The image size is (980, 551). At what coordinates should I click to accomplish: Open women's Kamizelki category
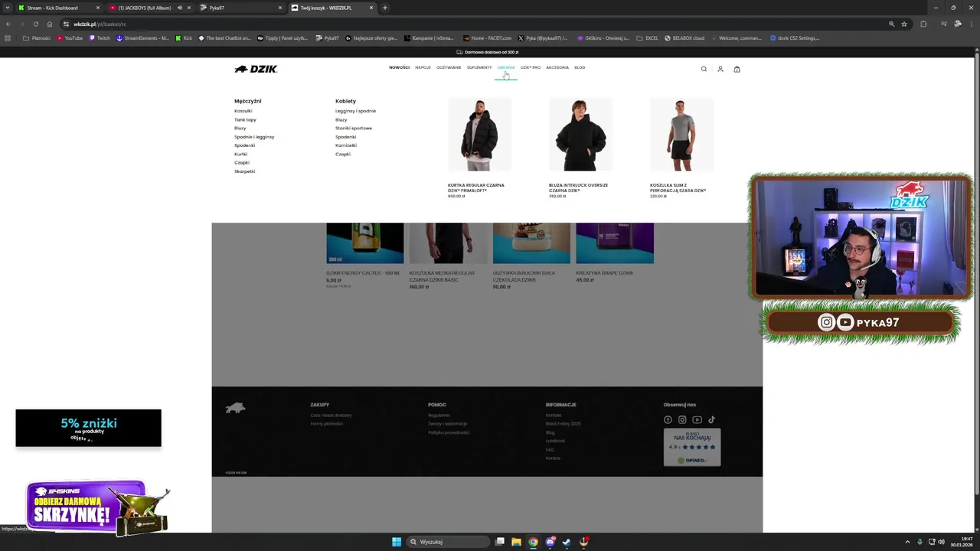(x=346, y=145)
